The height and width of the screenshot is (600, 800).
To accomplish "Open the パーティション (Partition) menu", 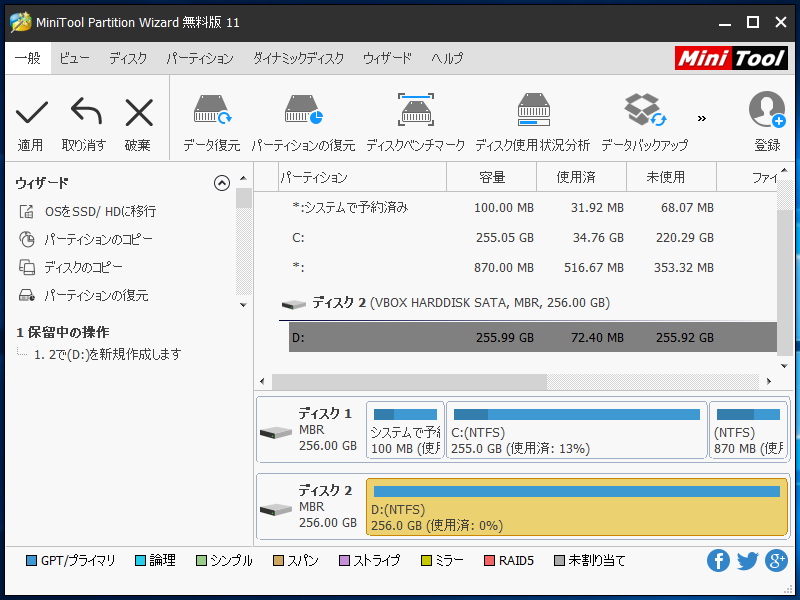I will pos(200,58).
